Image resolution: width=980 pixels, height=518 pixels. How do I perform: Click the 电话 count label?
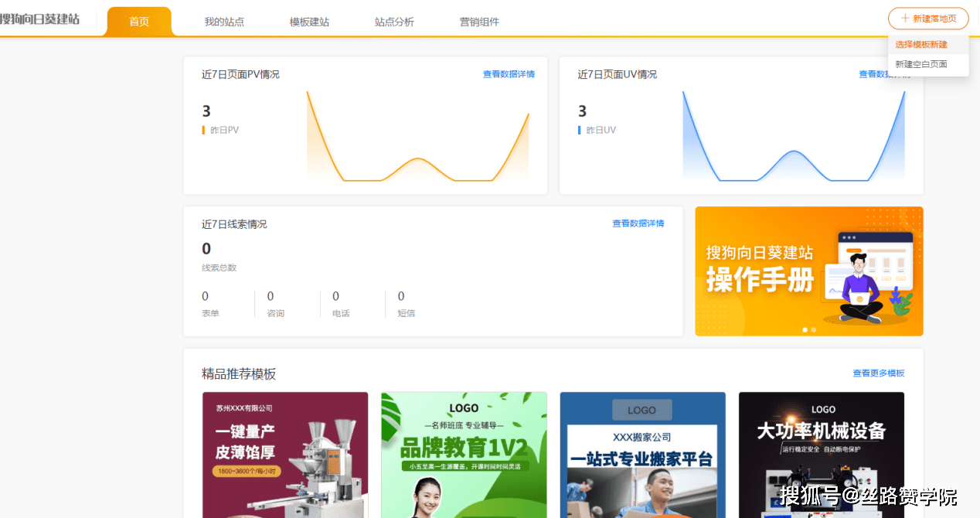(341, 313)
